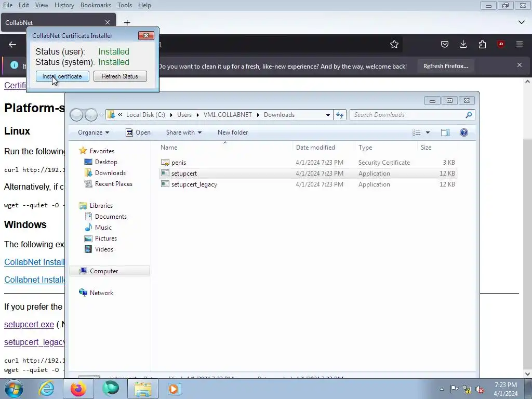
Task: Open the Firefox History menu
Action: click(x=64, y=5)
